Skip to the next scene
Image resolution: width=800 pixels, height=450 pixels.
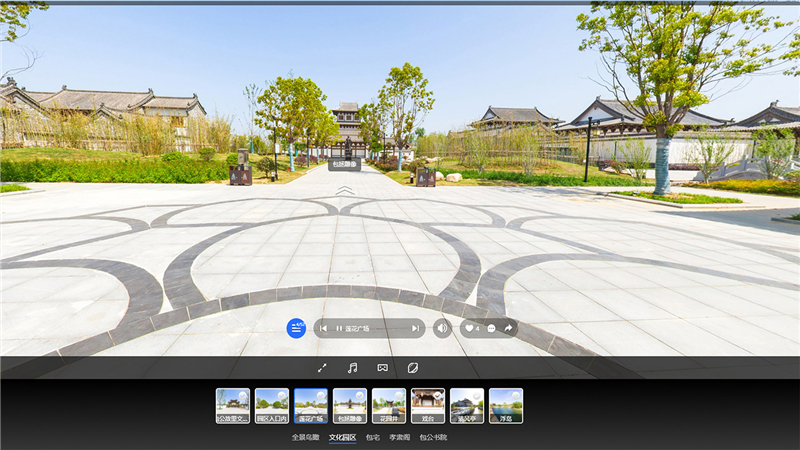[415, 328]
